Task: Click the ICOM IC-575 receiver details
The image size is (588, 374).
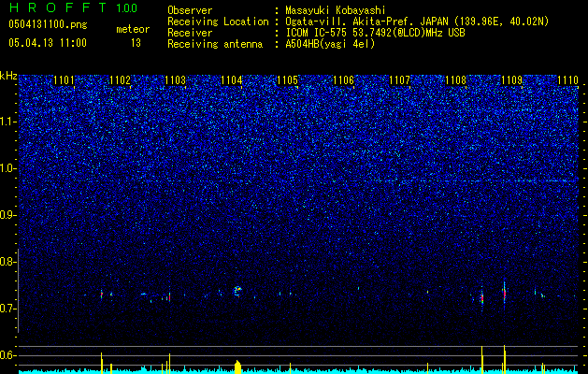Action: (x=375, y=33)
